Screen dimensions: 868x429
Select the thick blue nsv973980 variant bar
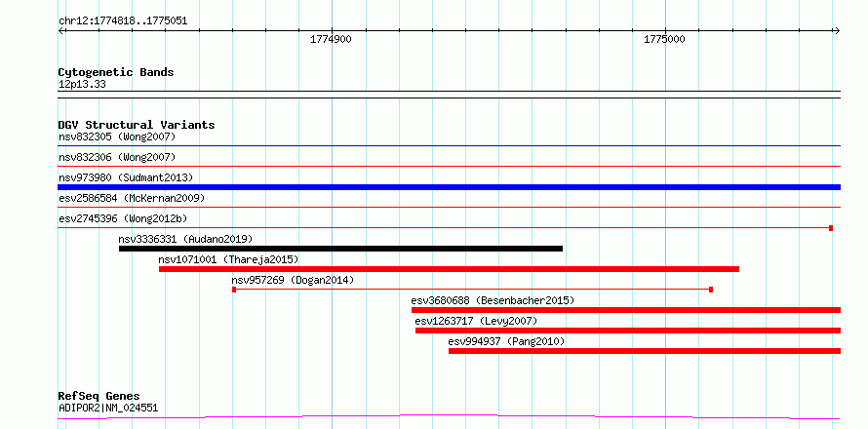pos(449,187)
